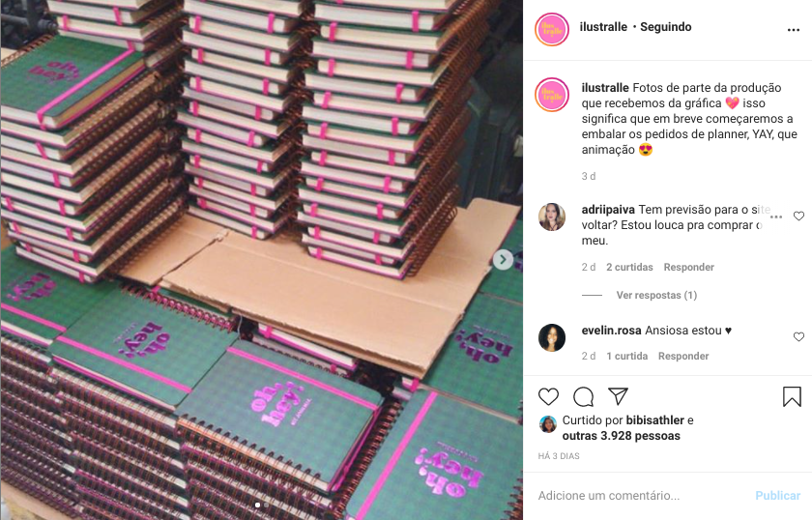Like adriipaiva's comment heart

tap(799, 216)
